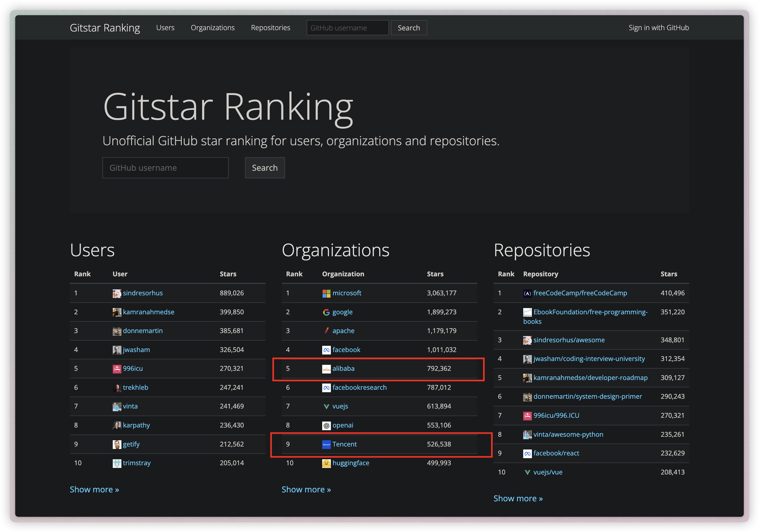Open openai organization link
Screen dimensions: 759x532
pyautogui.click(x=343, y=425)
